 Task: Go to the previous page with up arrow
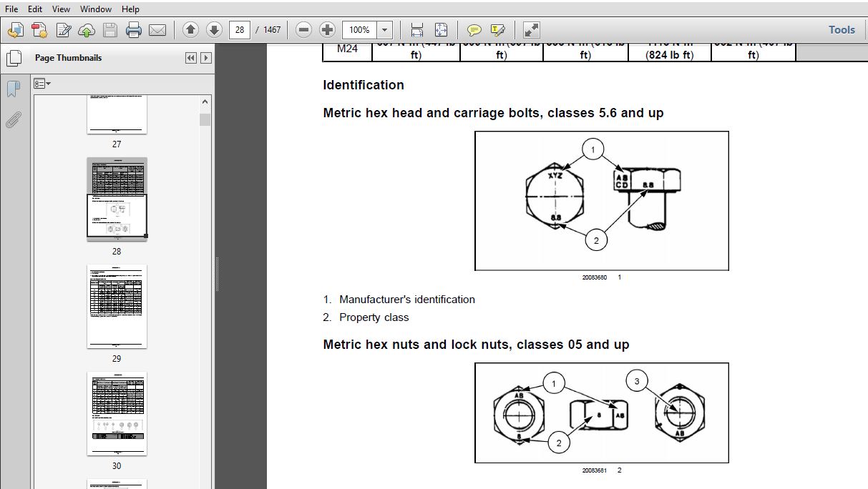pyautogui.click(x=190, y=30)
